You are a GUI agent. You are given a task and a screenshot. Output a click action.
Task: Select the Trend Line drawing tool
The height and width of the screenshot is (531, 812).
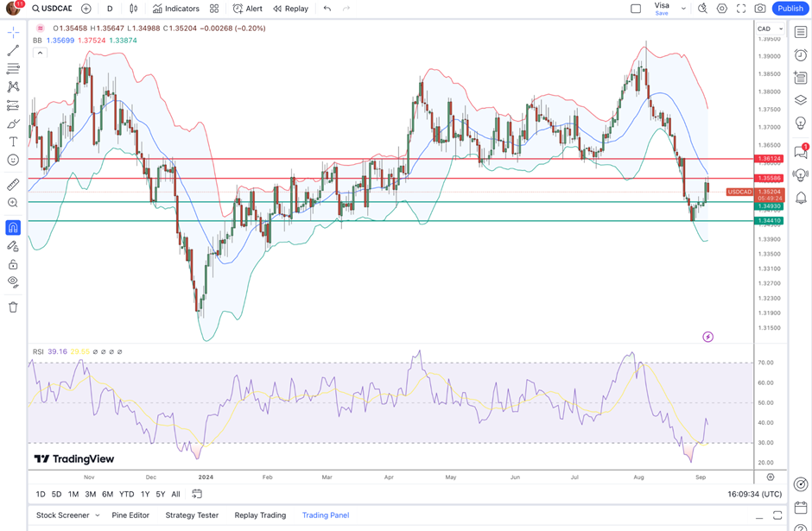click(13, 51)
